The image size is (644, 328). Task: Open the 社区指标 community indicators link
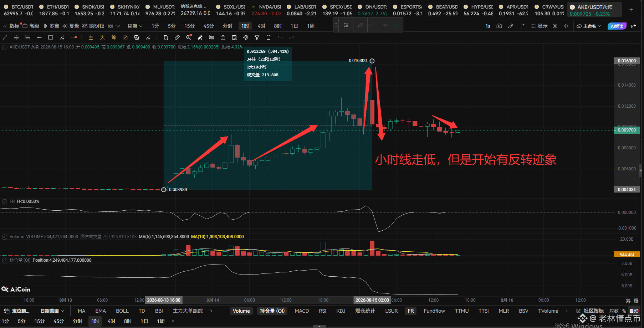590,311
